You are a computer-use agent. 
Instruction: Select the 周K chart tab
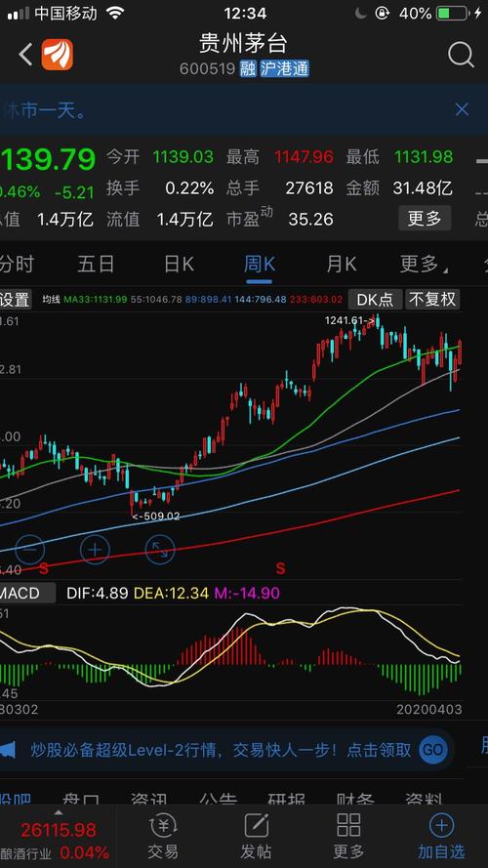[x=259, y=264]
